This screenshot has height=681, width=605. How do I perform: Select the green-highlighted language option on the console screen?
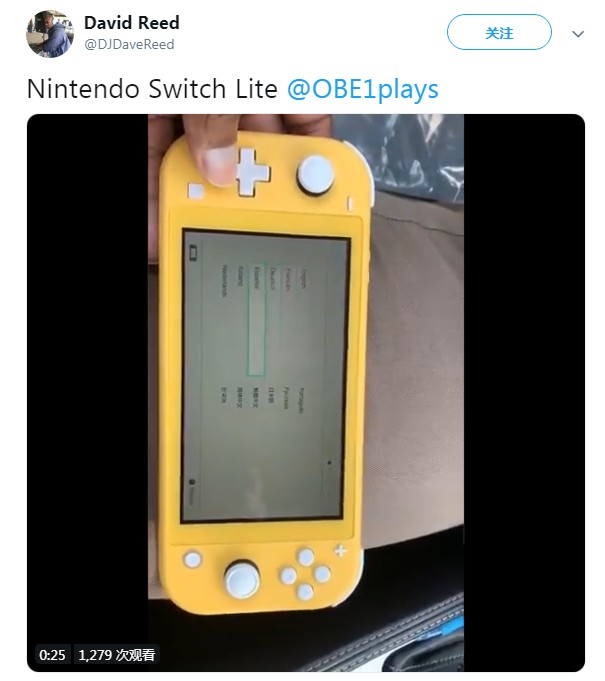coord(256,319)
